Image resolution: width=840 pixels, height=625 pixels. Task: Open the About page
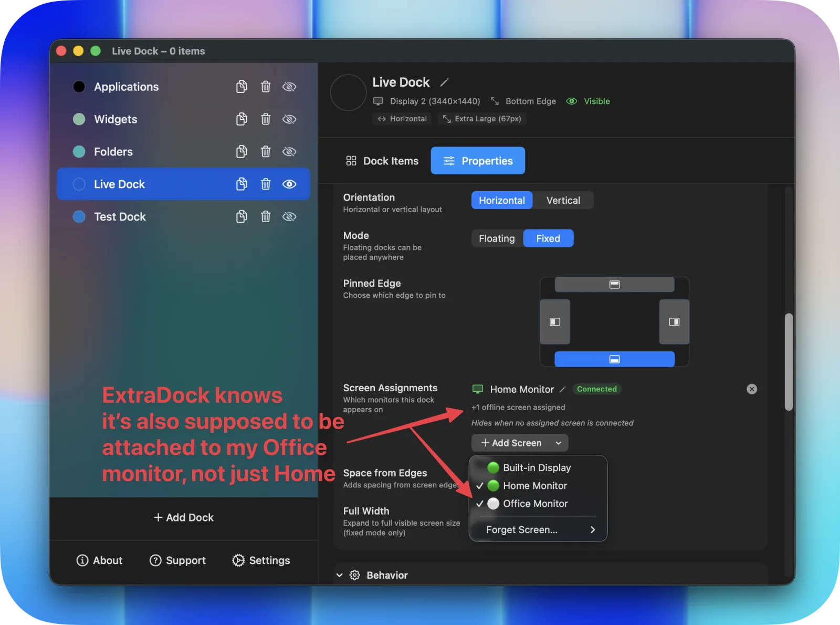coord(100,560)
